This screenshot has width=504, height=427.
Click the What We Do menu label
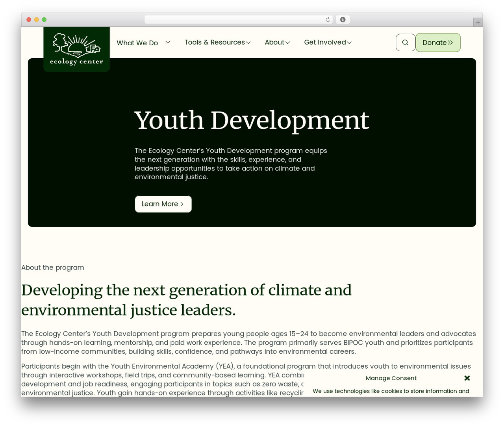137,43
